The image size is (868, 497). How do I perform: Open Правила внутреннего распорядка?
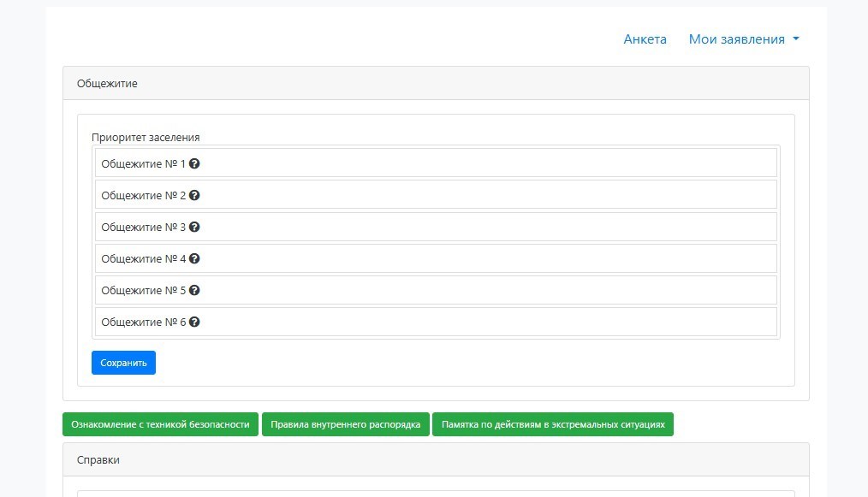click(x=346, y=424)
